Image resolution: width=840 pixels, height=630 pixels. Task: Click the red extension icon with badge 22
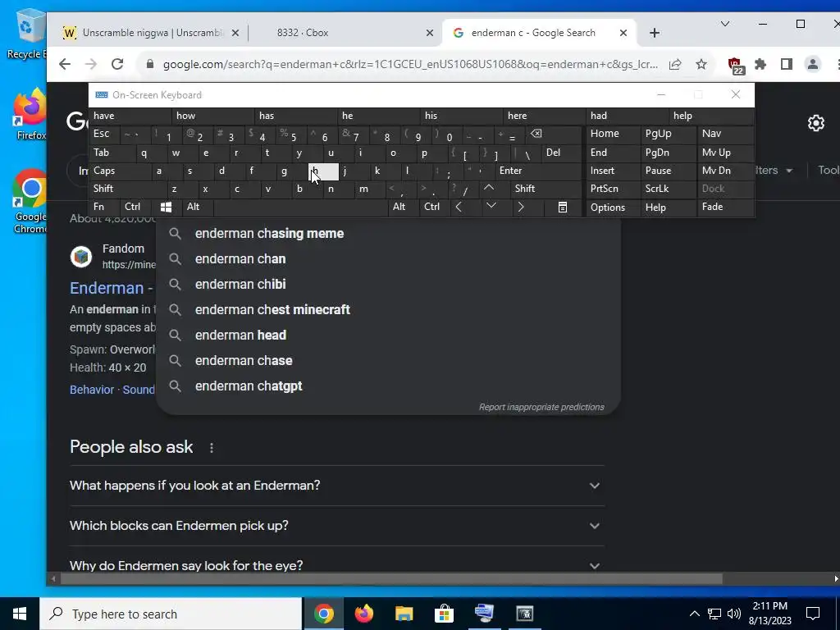coord(736,66)
